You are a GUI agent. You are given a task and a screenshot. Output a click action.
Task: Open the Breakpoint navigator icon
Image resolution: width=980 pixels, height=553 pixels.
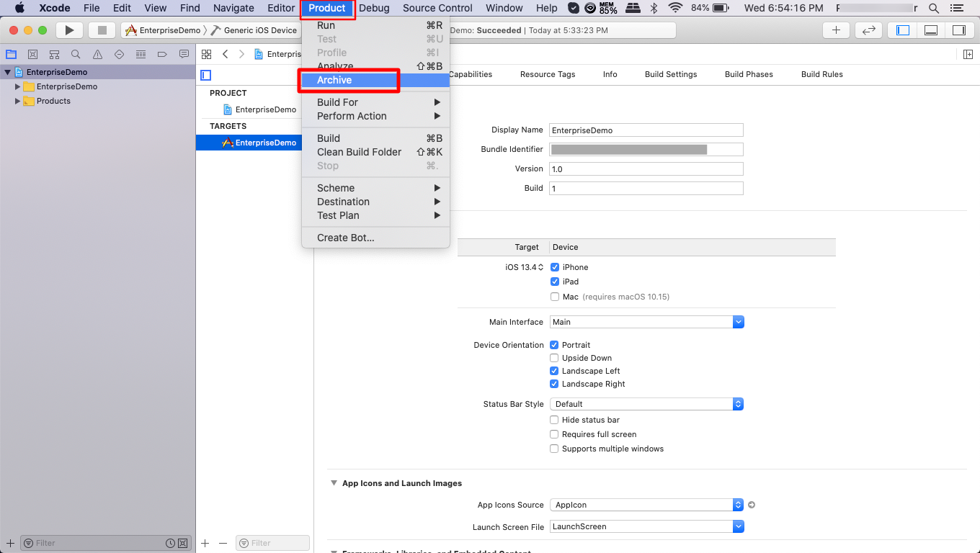pos(162,54)
